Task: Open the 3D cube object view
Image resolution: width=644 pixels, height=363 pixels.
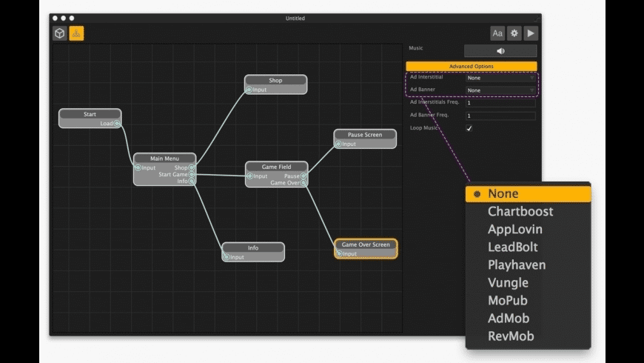Action: [59, 33]
